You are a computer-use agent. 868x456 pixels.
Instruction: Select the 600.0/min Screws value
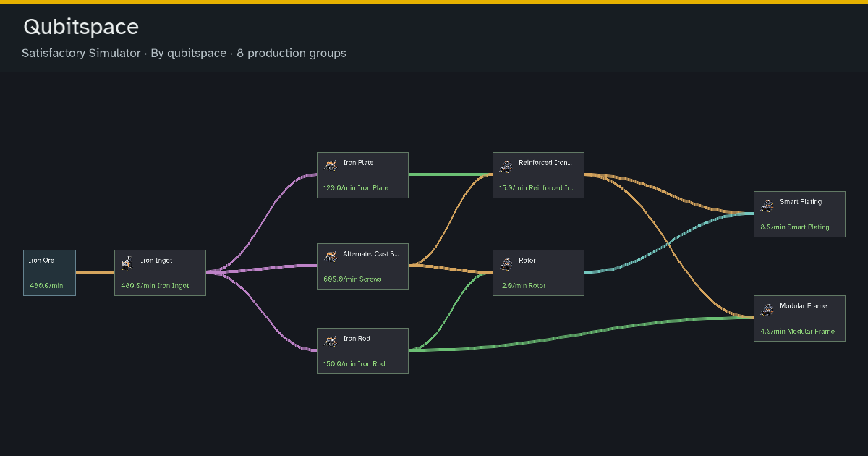352,279
